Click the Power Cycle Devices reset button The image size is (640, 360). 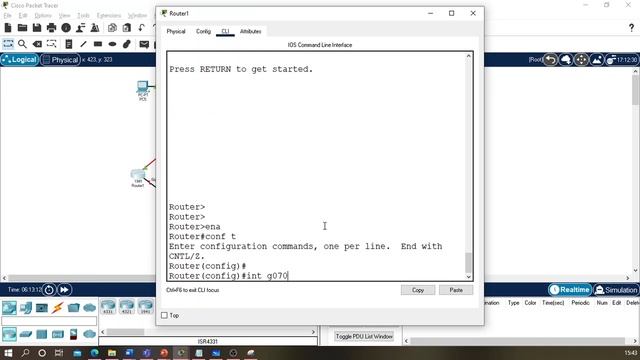click(x=49, y=290)
